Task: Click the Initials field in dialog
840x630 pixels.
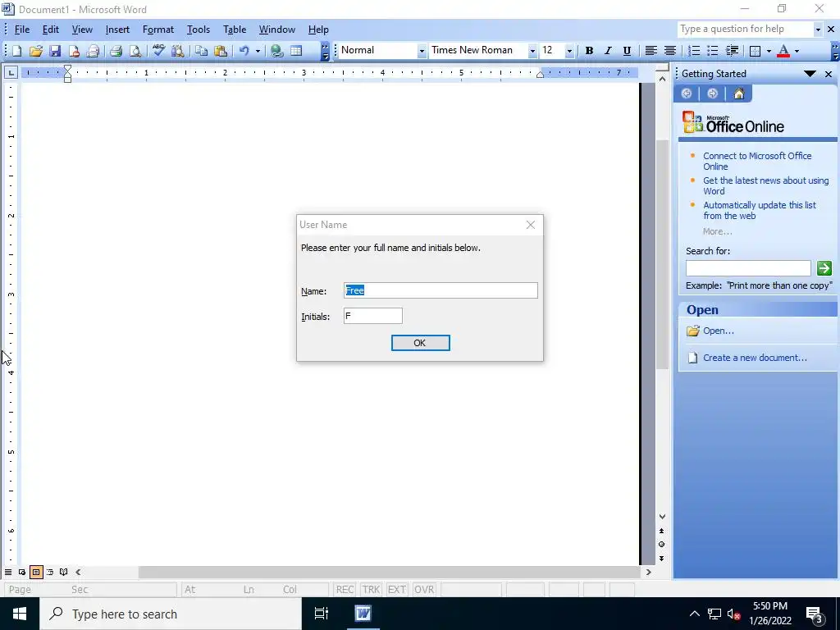Action: (373, 316)
